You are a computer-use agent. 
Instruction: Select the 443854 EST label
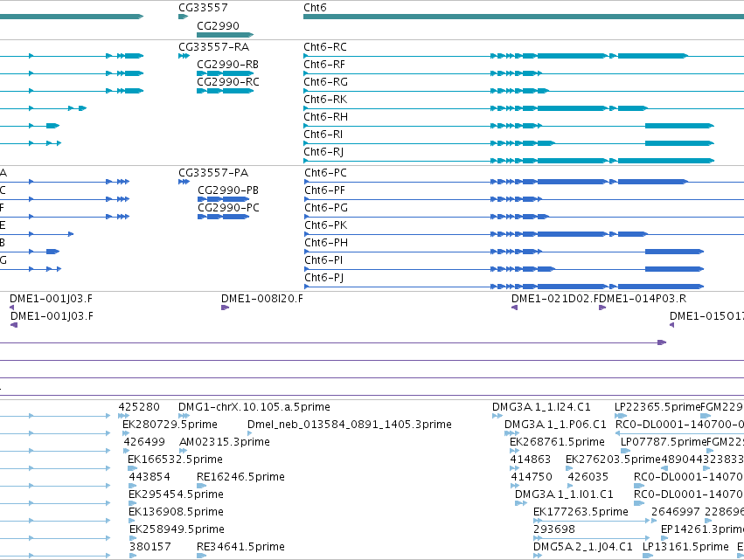click(149, 477)
